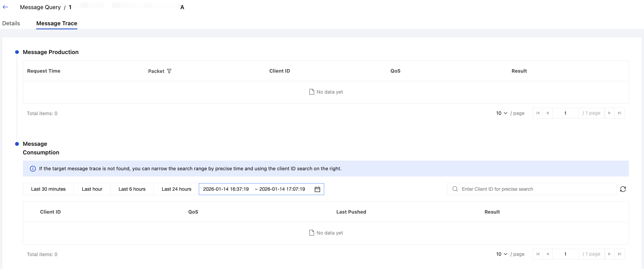
Task: Open the date range calendar picker
Action: click(317, 189)
